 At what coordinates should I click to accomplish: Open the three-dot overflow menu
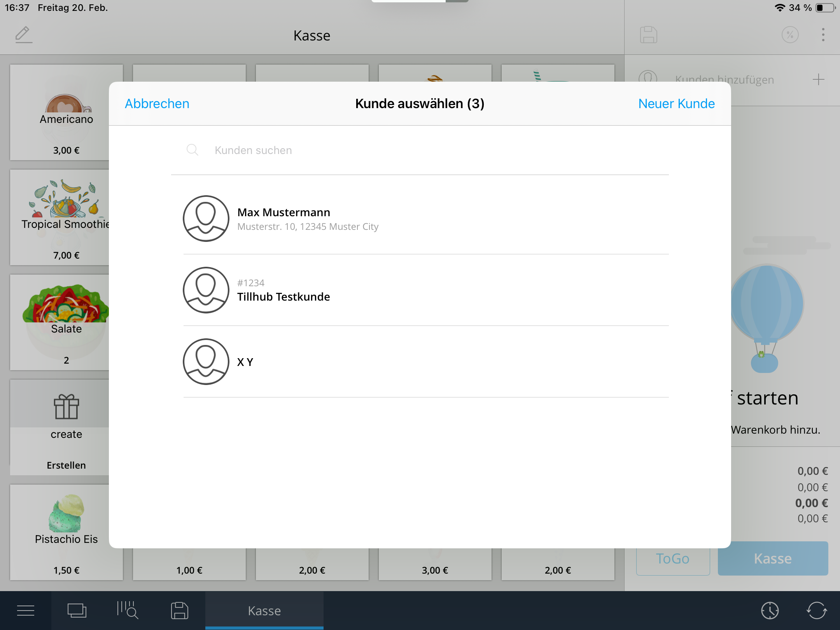coord(823,35)
